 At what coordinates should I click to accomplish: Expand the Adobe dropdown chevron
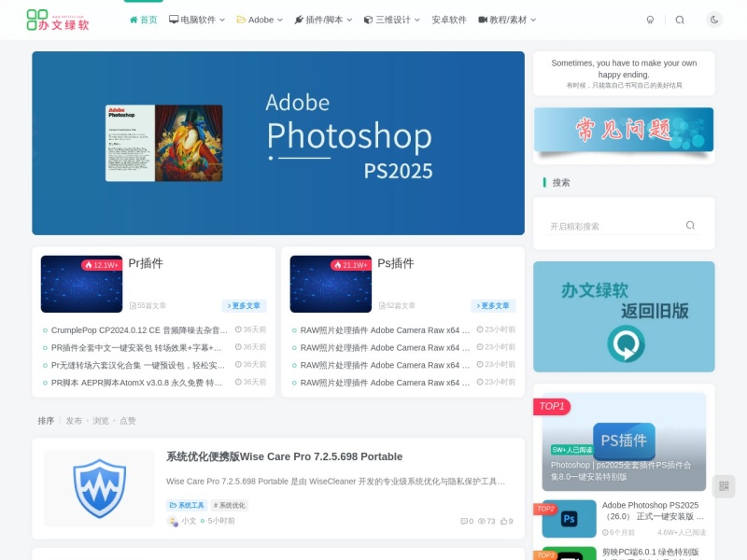(x=279, y=20)
